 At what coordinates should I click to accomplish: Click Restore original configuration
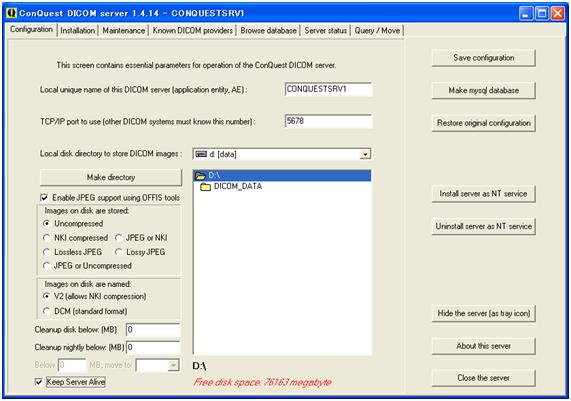click(x=484, y=123)
